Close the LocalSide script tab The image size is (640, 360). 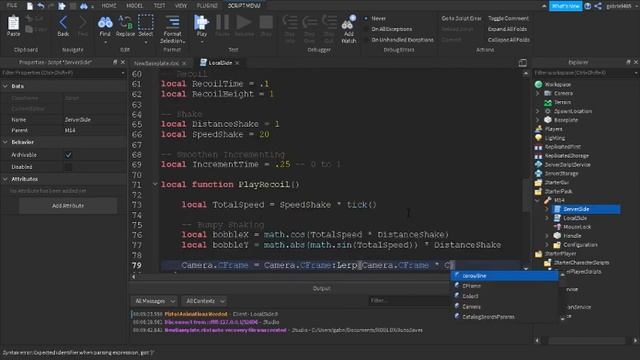coord(237,63)
